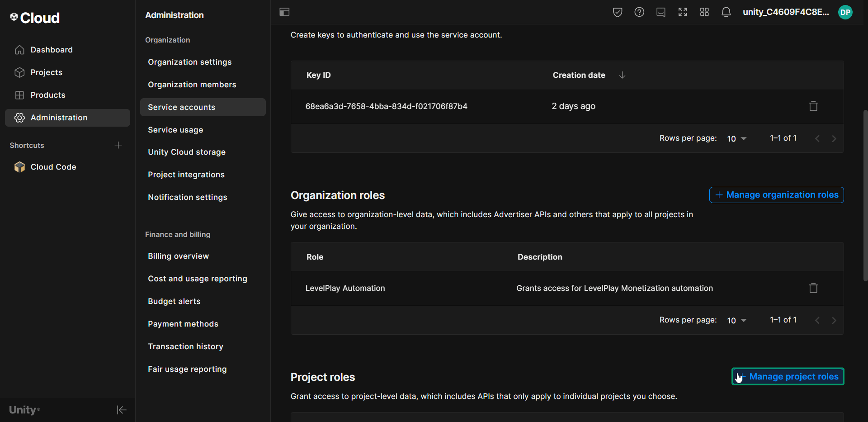
Task: Click the fullscreen expand icon
Action: coord(683,12)
